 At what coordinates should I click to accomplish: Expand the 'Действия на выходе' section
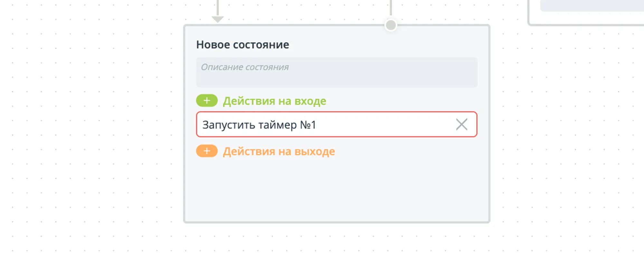coord(279,151)
